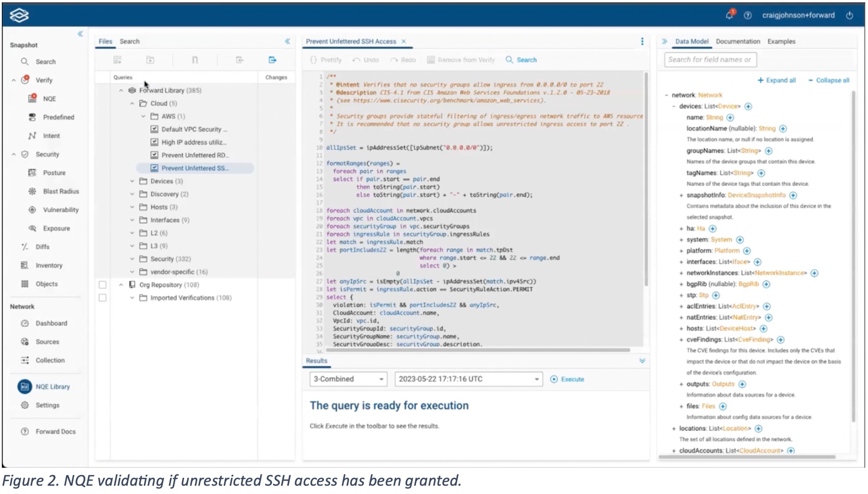The width and height of the screenshot is (868, 494).
Task: Click Prettify in the editor toolbar
Action: click(x=326, y=60)
